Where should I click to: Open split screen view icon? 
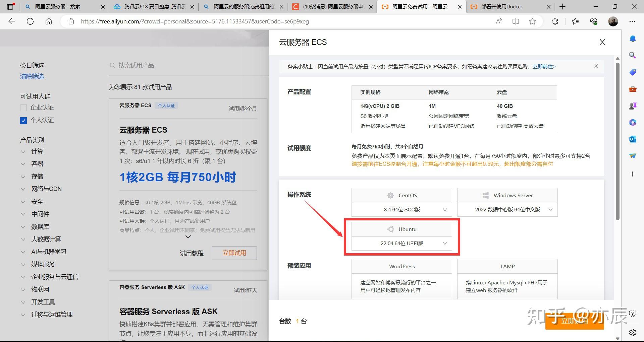(x=516, y=21)
